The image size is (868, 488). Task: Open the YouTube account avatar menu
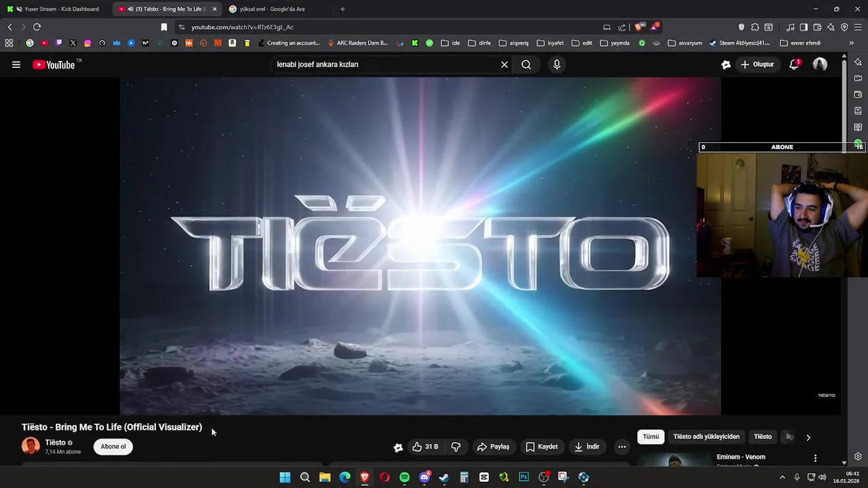(x=820, y=64)
